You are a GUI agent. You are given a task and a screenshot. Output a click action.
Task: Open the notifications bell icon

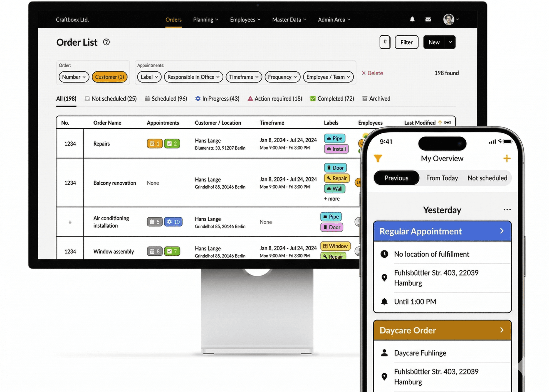coord(412,19)
